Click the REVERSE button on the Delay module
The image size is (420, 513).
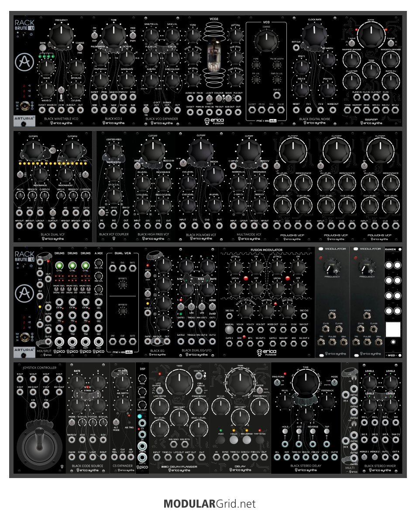tap(246, 440)
